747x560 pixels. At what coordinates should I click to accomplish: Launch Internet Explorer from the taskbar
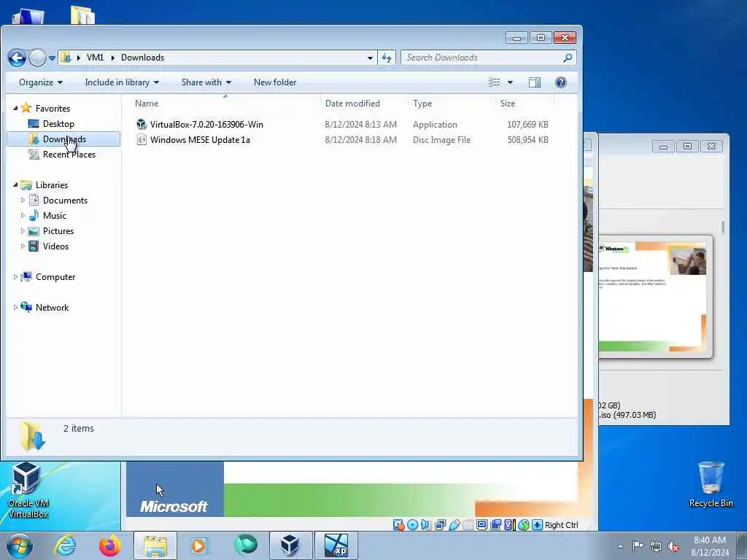65,545
